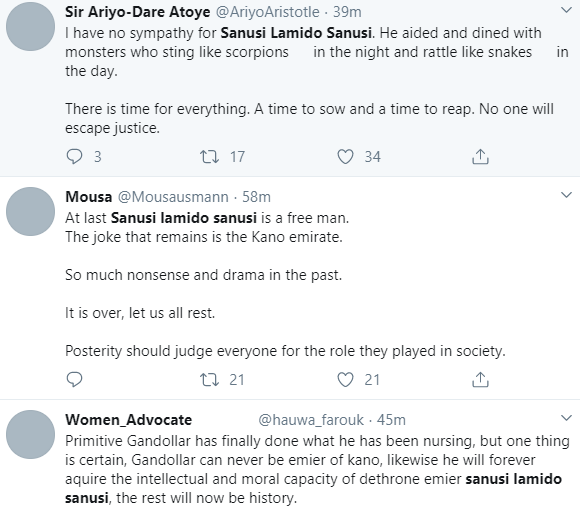Image resolution: width=580 pixels, height=515 pixels.
Task: Click Mousa's profile avatar
Action: pyautogui.click(x=31, y=212)
